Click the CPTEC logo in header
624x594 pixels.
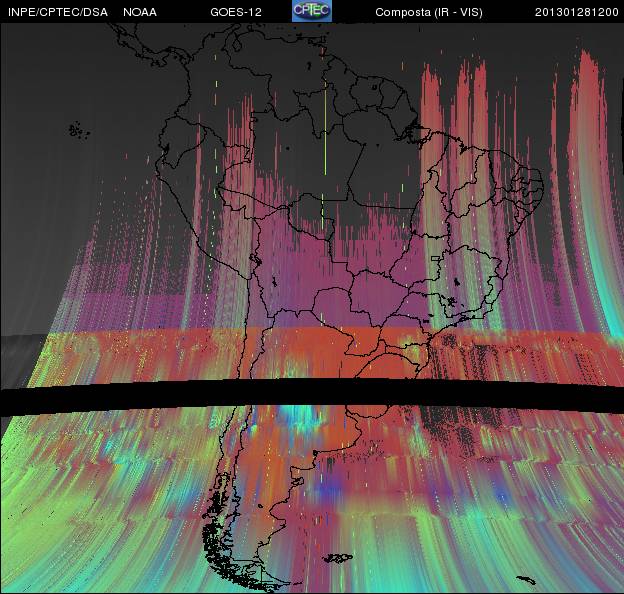[312, 11]
